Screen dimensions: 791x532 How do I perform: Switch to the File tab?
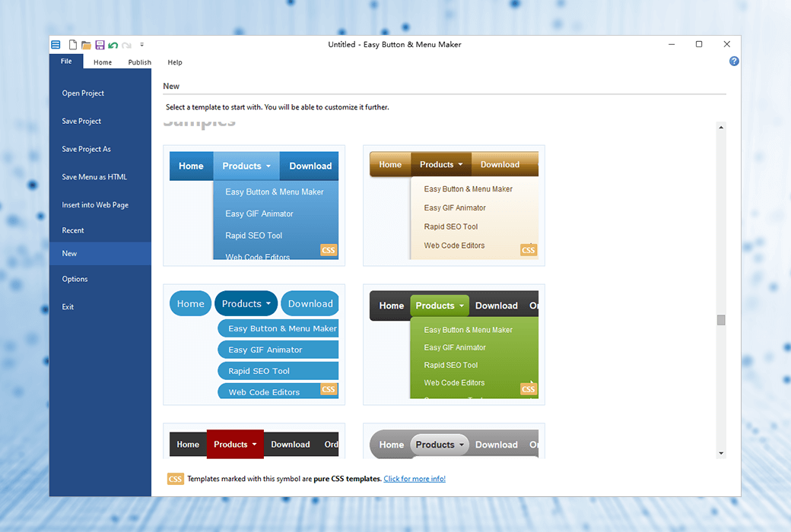66,61
